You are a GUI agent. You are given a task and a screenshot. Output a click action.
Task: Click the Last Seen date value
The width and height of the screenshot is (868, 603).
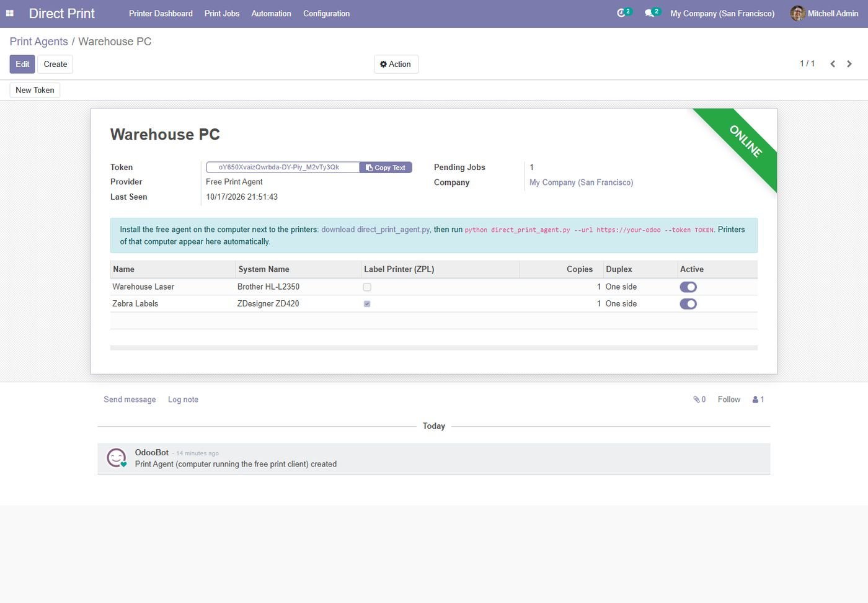[242, 197]
